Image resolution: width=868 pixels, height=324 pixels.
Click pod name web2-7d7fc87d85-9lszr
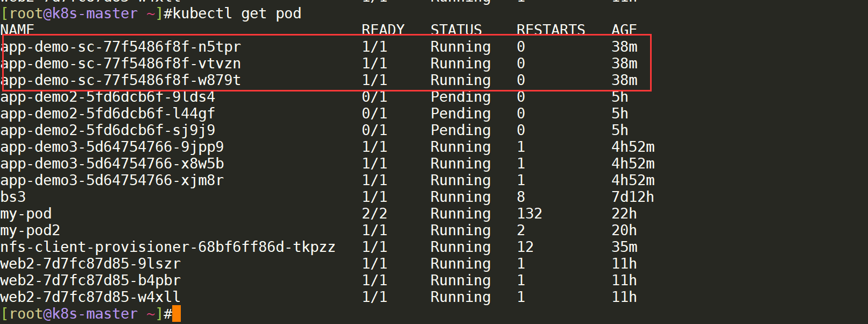[x=90, y=264]
